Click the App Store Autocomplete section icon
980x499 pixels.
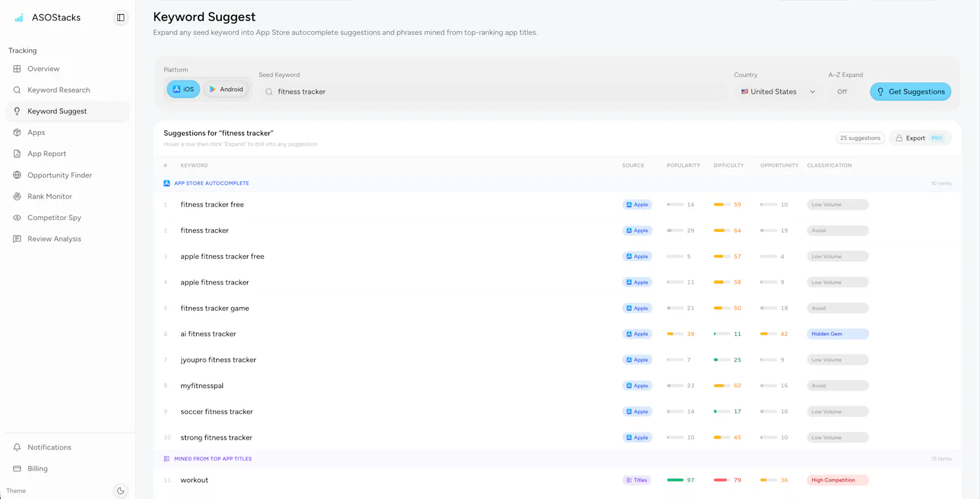point(167,183)
